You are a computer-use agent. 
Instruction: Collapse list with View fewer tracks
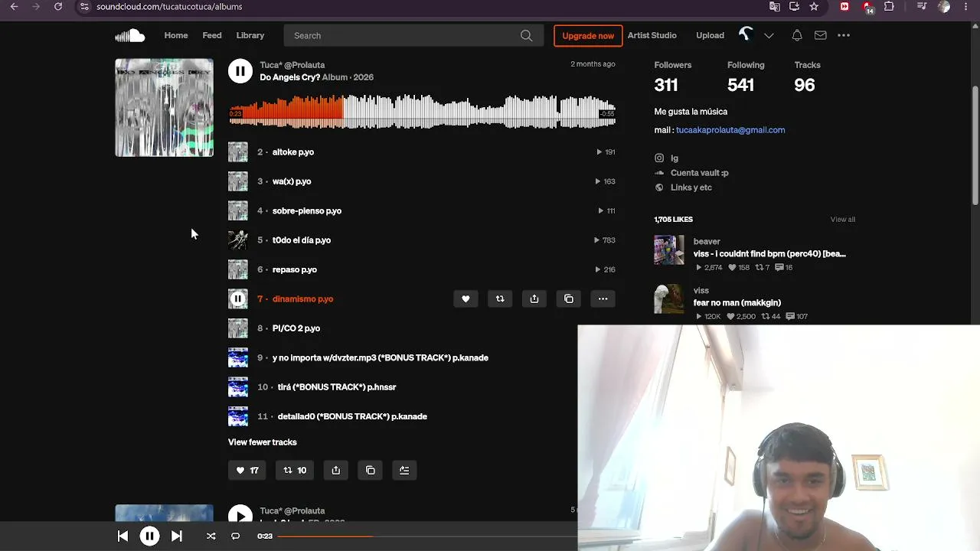tap(262, 442)
